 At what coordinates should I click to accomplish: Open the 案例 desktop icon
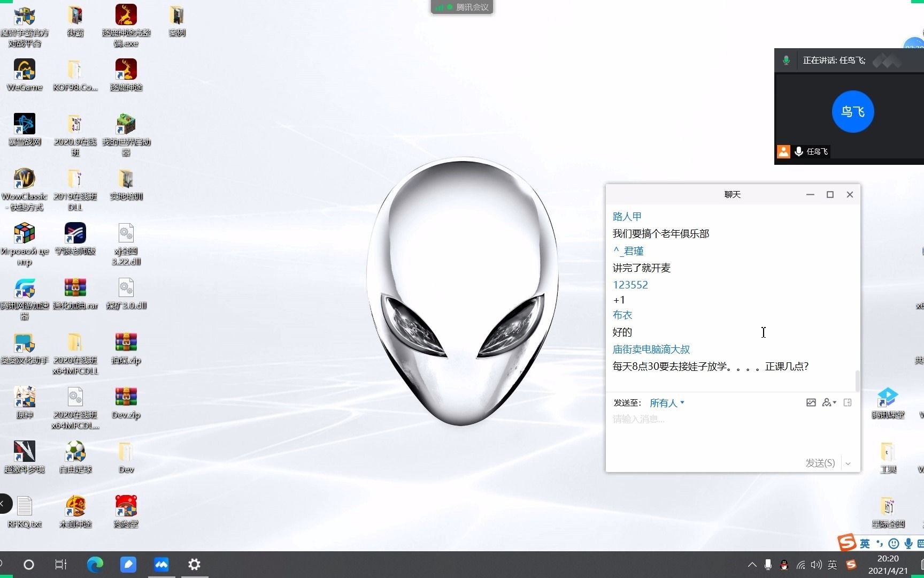[x=177, y=21]
